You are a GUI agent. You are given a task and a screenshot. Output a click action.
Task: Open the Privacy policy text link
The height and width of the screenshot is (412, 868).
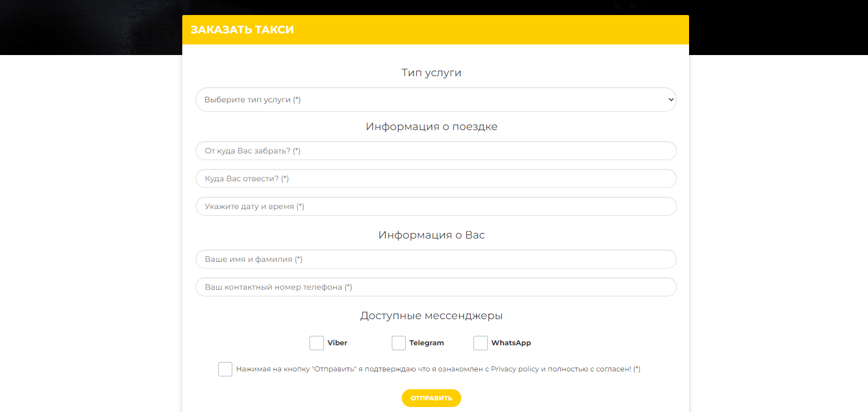tap(515, 369)
